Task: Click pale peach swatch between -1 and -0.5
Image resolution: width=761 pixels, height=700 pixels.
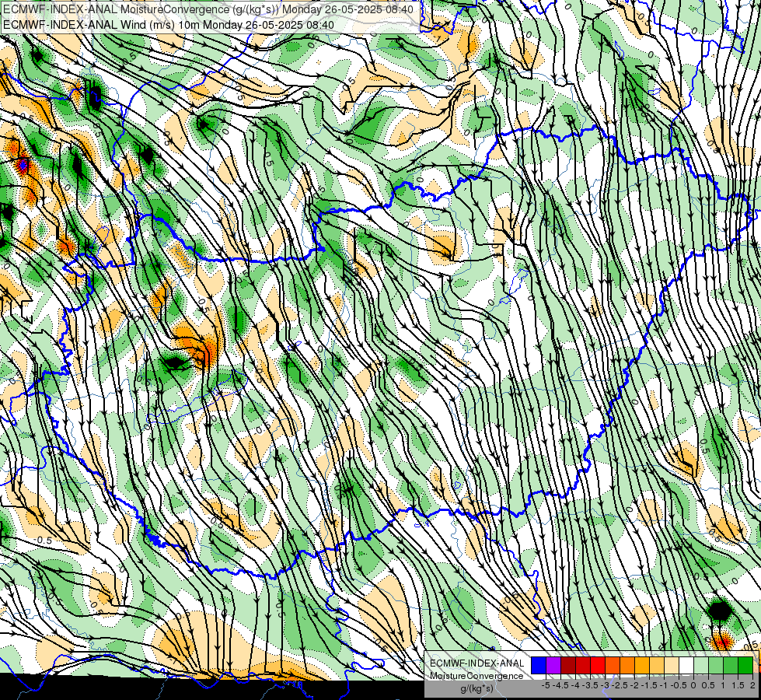Action: pyautogui.click(x=672, y=666)
